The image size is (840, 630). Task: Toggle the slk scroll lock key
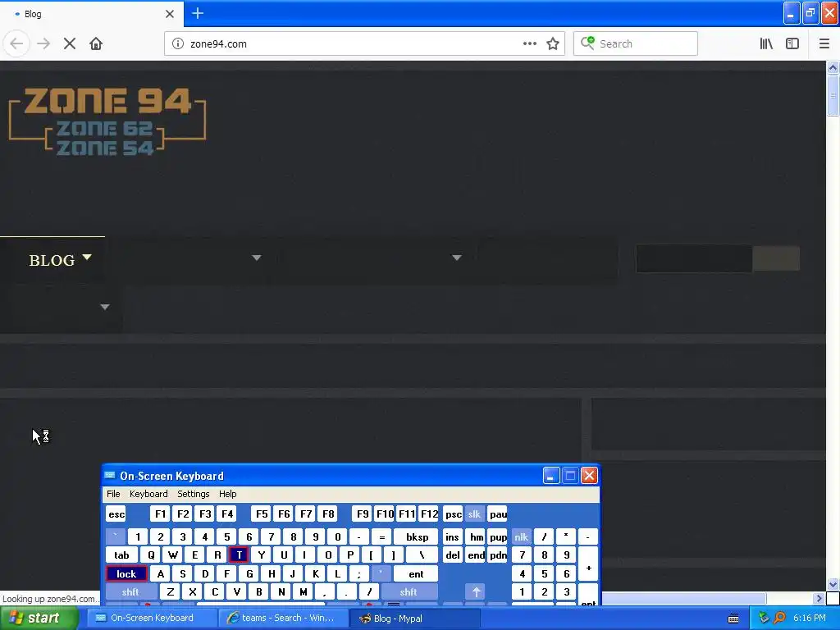[474, 514]
